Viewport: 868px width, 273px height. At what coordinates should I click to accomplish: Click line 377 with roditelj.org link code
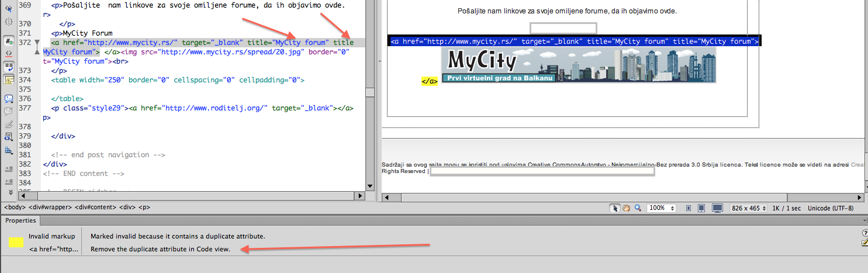[x=202, y=108]
